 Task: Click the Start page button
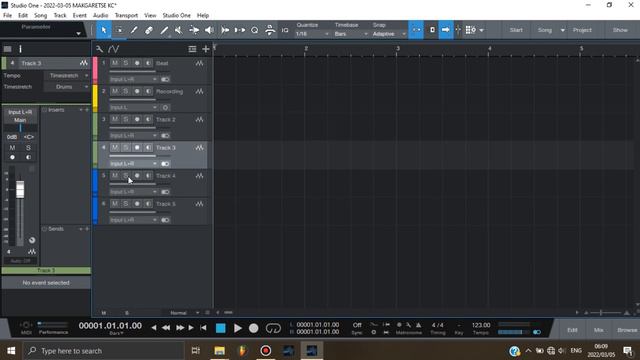click(516, 30)
